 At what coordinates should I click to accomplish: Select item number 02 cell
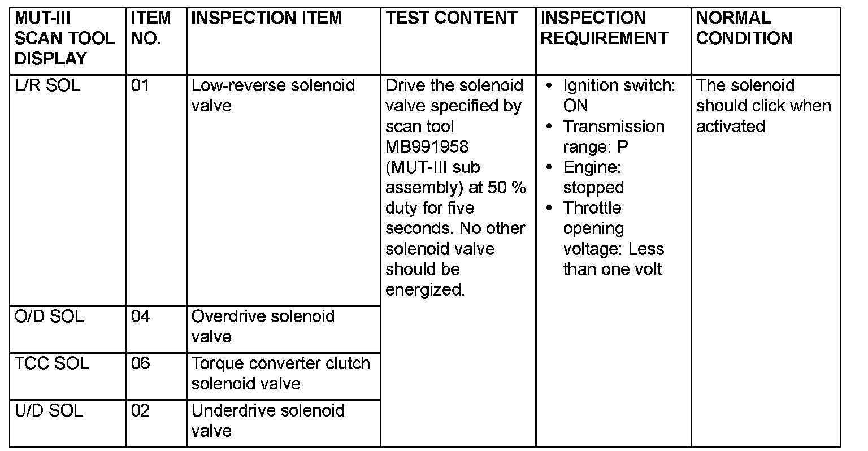pyautogui.click(x=141, y=410)
